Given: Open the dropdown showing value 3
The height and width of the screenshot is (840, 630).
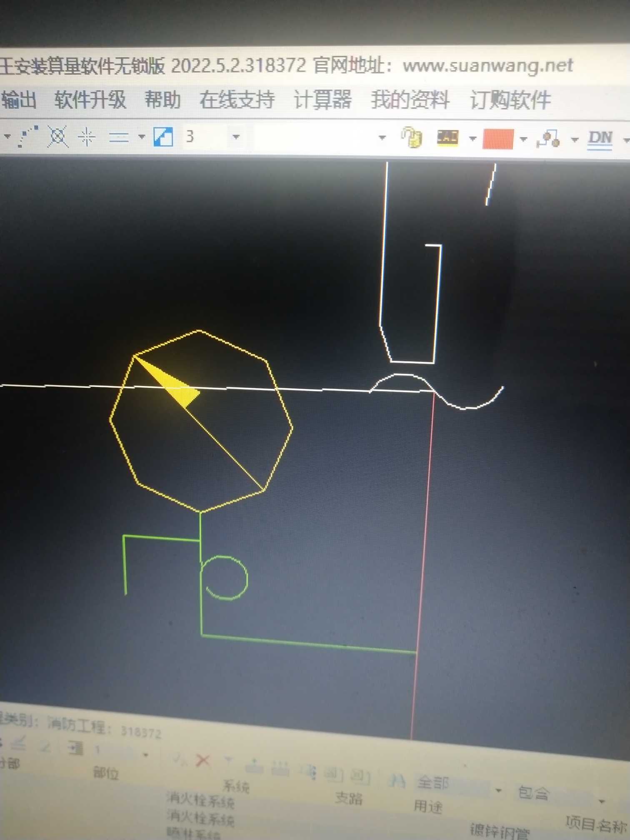Looking at the screenshot, I should [236, 137].
